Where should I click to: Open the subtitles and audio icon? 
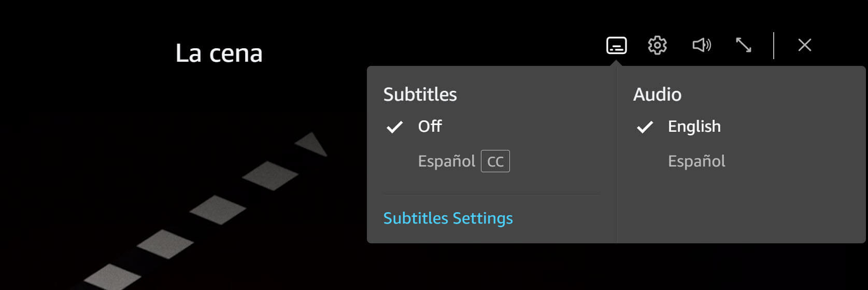click(x=616, y=45)
